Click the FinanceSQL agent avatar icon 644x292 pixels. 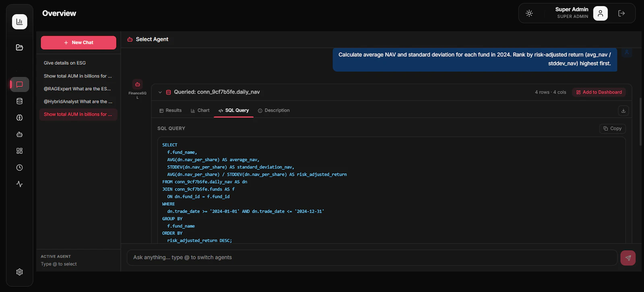point(137,84)
